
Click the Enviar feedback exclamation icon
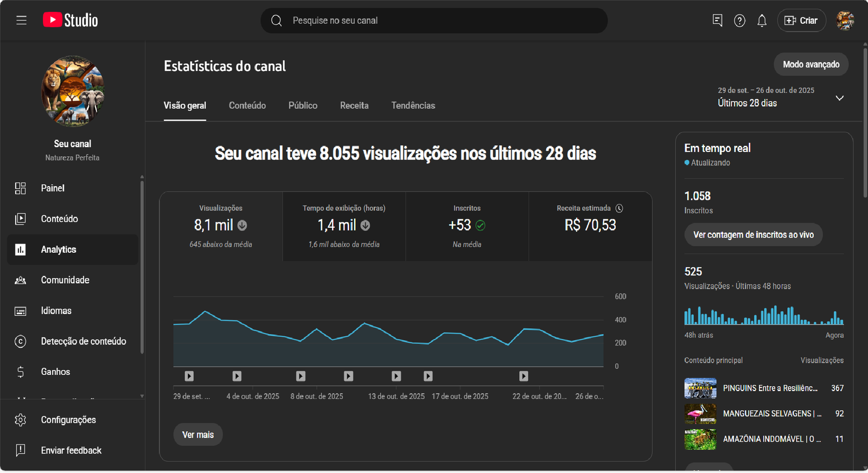pos(21,450)
